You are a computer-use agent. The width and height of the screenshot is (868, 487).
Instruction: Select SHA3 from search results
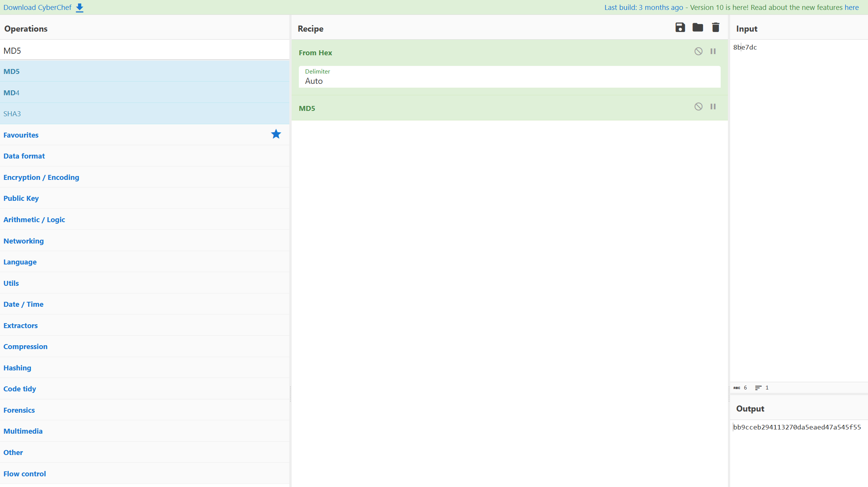coord(145,114)
